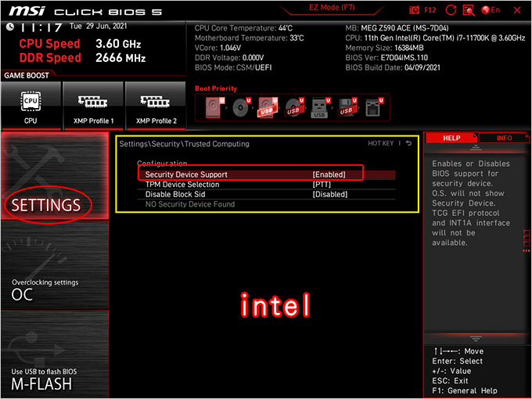Change TPM Device Selection [PTT] value
The image size is (532, 399).
click(x=322, y=184)
